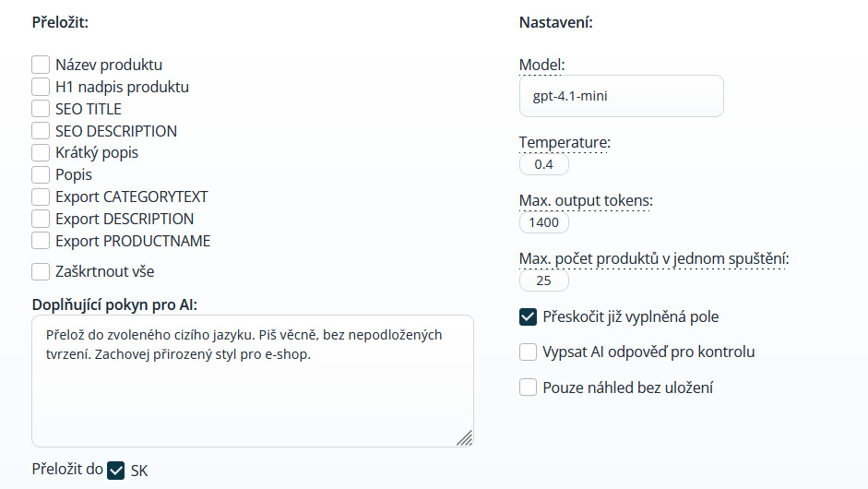This screenshot has width=868, height=489.
Task: Toggle the Popis checkbox
Action: (41, 174)
